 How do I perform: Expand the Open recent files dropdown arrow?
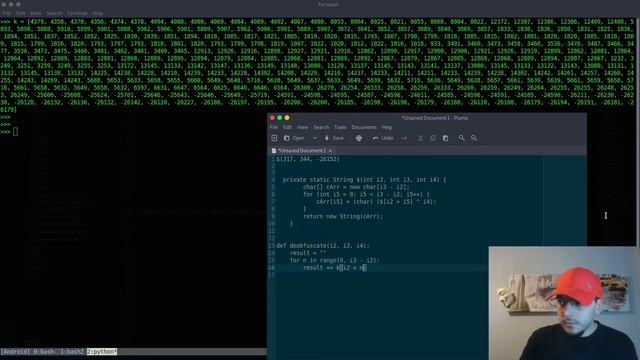315,138
